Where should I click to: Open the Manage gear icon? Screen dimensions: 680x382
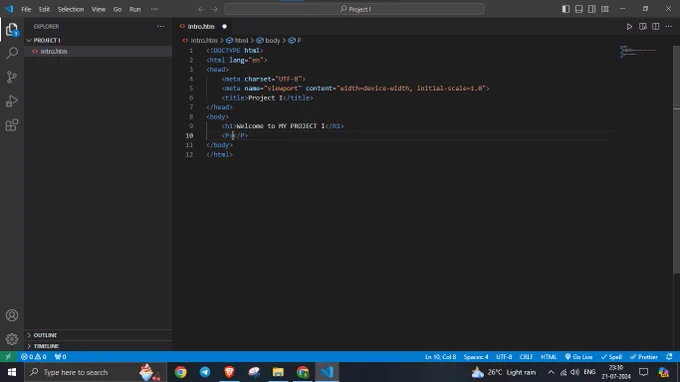(x=12, y=339)
